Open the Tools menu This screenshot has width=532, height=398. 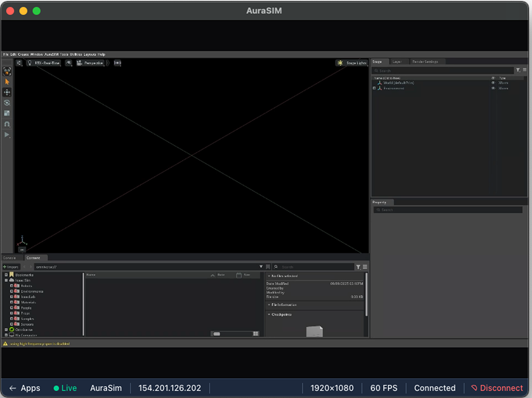tap(64, 54)
